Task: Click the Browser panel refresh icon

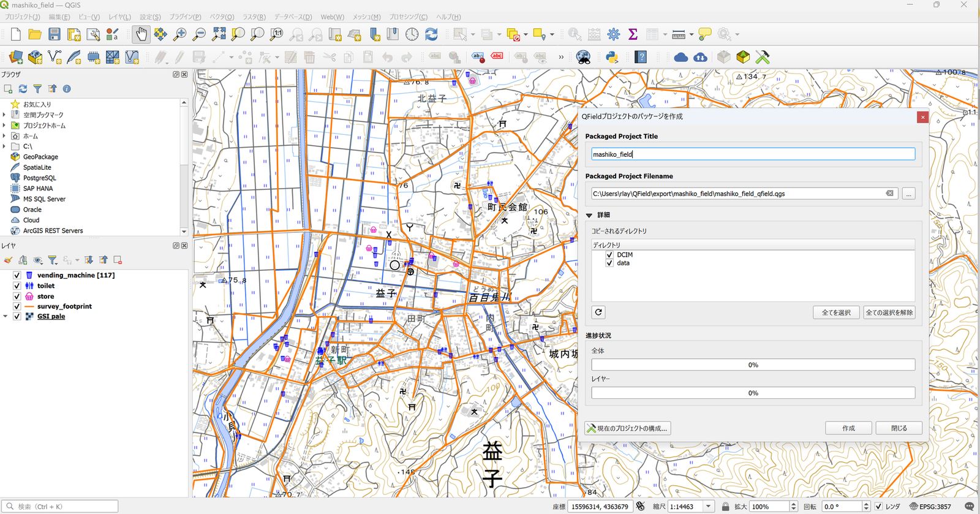Action: (23, 89)
